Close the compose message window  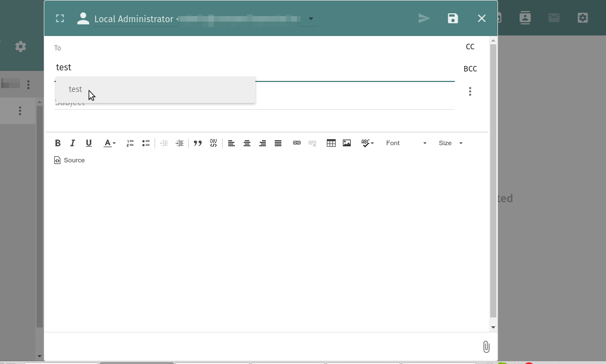coord(481,18)
